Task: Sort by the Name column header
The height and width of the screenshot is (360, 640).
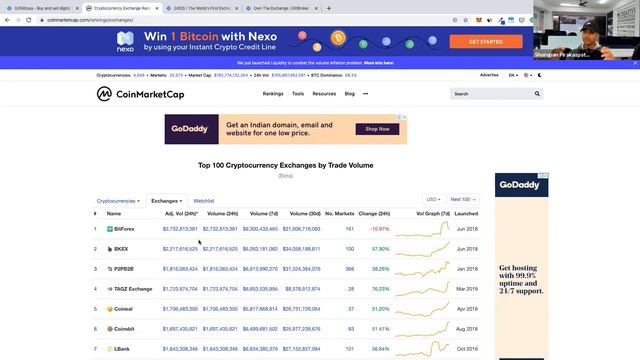Action: 114,213
